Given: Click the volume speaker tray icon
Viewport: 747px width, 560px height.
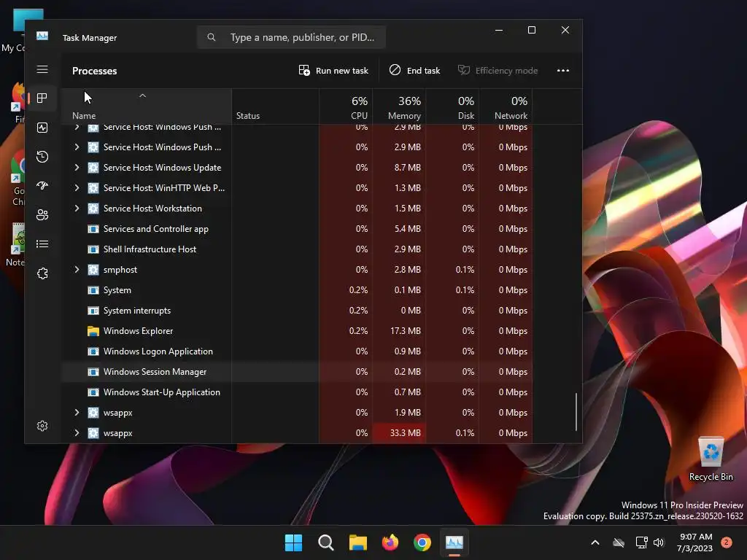Looking at the screenshot, I should (x=659, y=542).
